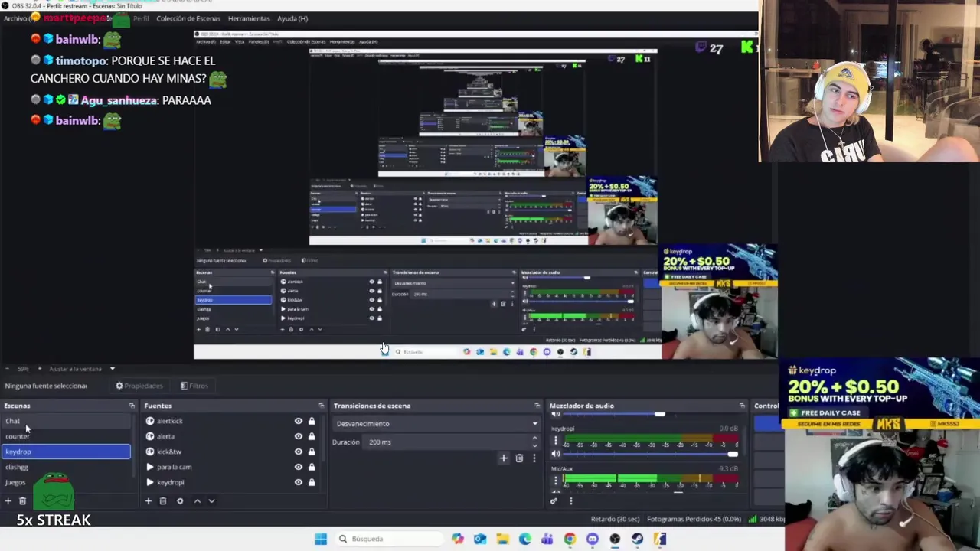Open Microsoft Edge from the taskbar
Image resolution: width=980 pixels, height=551 pixels.
pyautogui.click(x=524, y=539)
